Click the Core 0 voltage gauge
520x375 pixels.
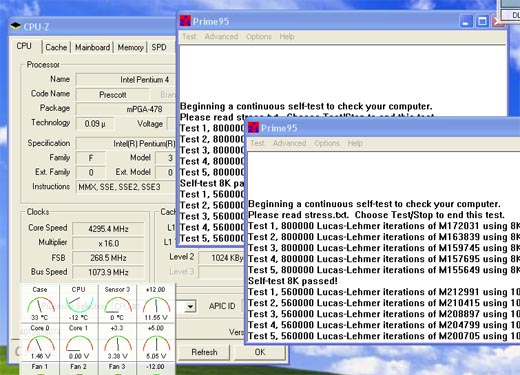[x=40, y=342]
